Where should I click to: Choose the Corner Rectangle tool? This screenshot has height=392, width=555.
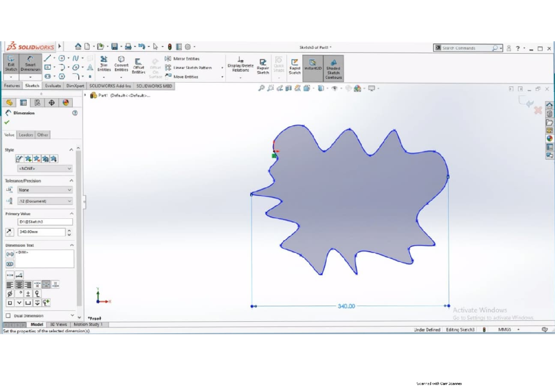pyautogui.click(x=47, y=67)
